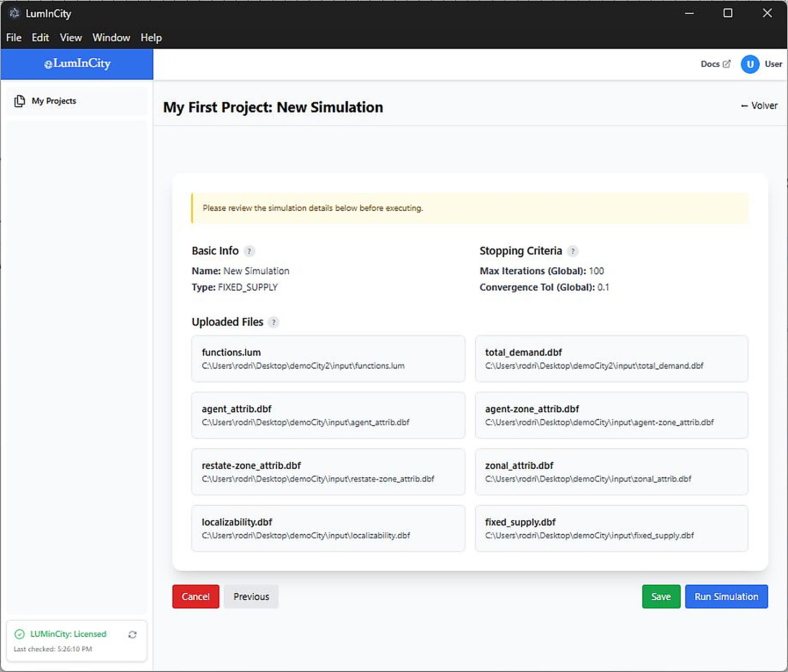This screenshot has height=672, width=788.
Task: Save the simulation
Action: pos(661,597)
